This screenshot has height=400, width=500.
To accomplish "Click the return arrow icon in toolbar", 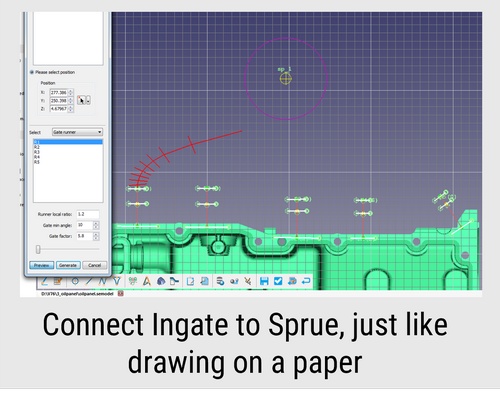I will pos(306,281).
